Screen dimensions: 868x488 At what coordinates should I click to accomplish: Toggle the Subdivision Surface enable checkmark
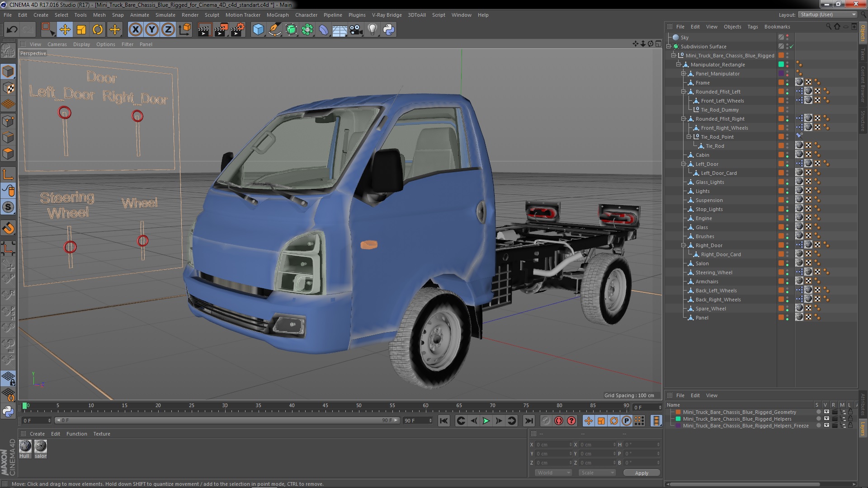[x=792, y=47]
